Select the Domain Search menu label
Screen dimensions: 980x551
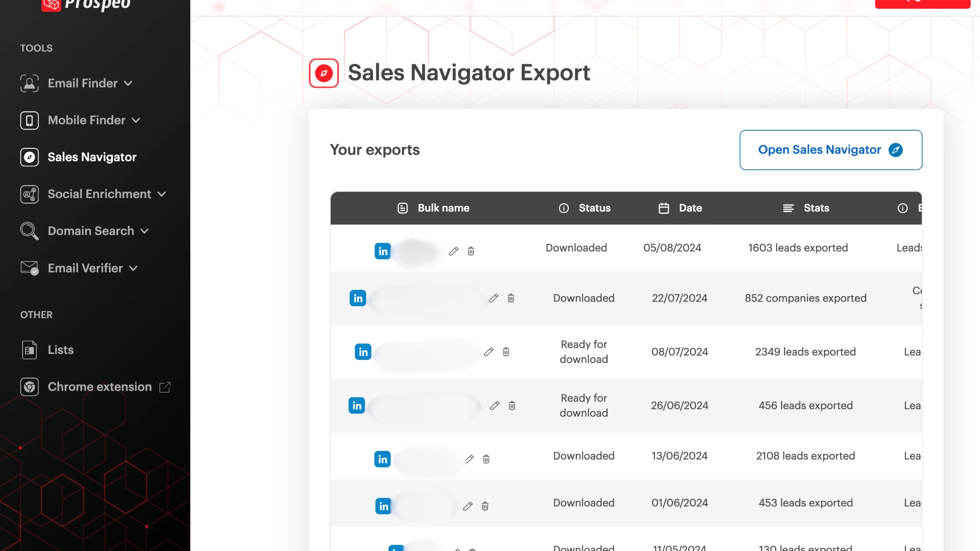tap(91, 231)
